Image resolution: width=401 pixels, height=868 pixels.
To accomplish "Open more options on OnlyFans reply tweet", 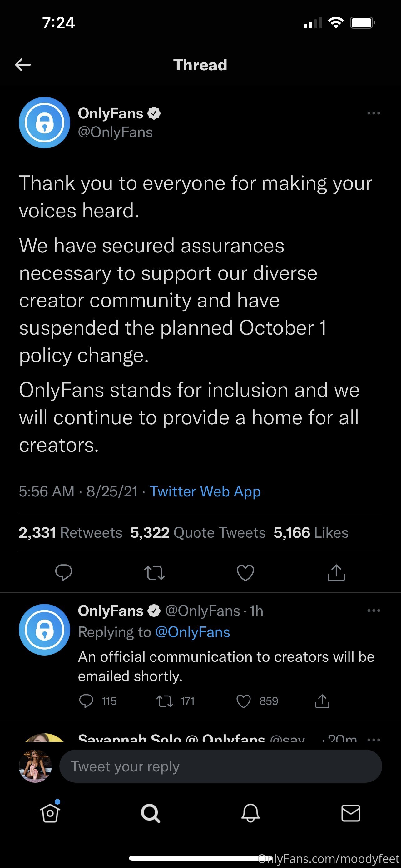I will point(374,611).
